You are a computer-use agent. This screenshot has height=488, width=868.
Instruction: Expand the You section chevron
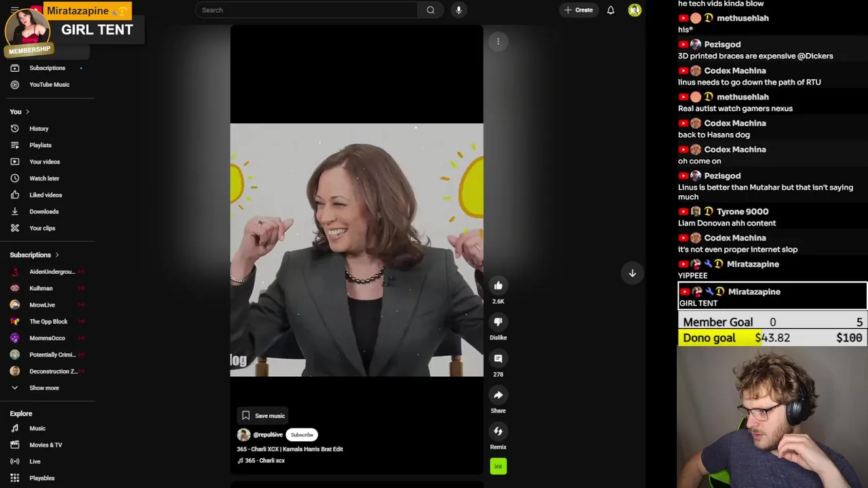[27, 112]
